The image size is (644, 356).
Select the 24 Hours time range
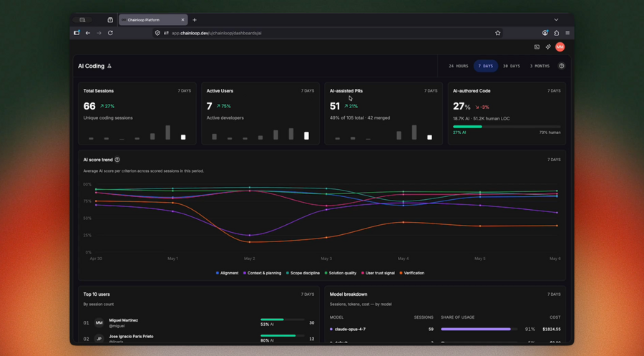click(x=459, y=66)
